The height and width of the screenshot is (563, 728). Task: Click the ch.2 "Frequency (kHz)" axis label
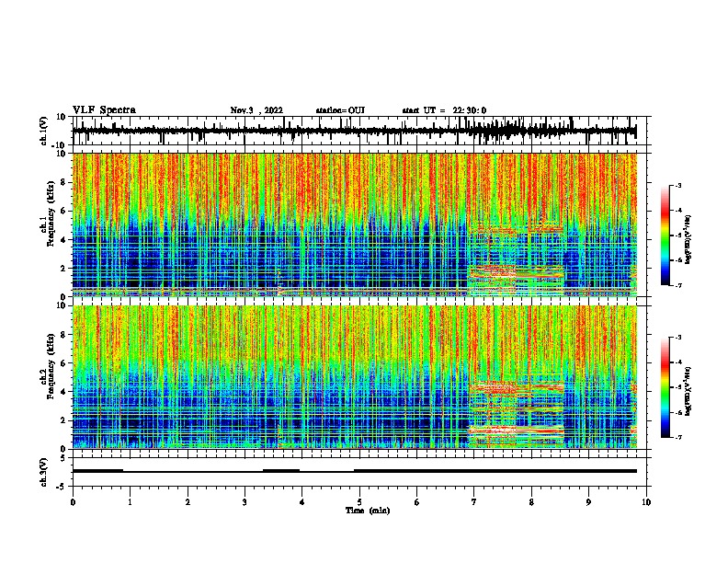(x=51, y=366)
